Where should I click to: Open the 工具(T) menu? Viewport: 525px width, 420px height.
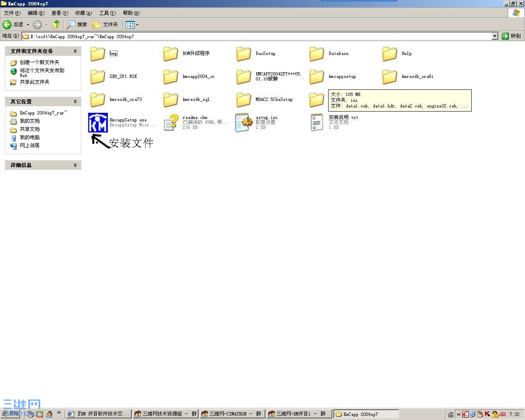pos(107,13)
